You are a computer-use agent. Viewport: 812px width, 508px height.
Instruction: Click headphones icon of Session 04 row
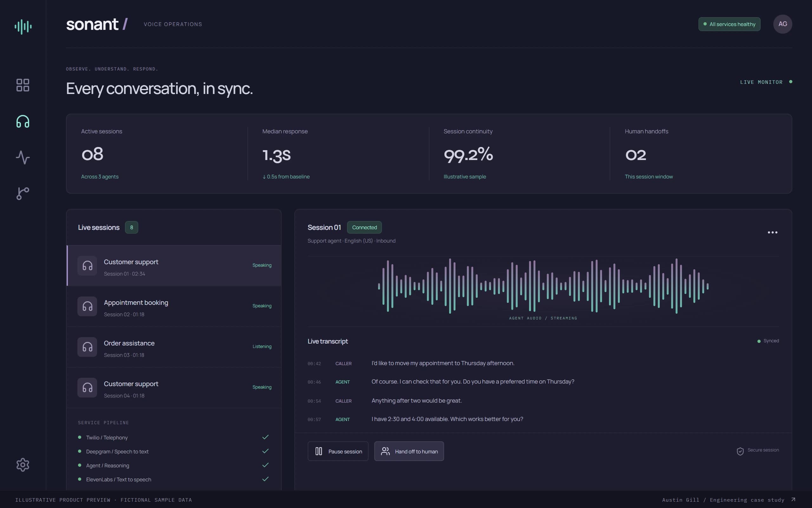click(87, 388)
